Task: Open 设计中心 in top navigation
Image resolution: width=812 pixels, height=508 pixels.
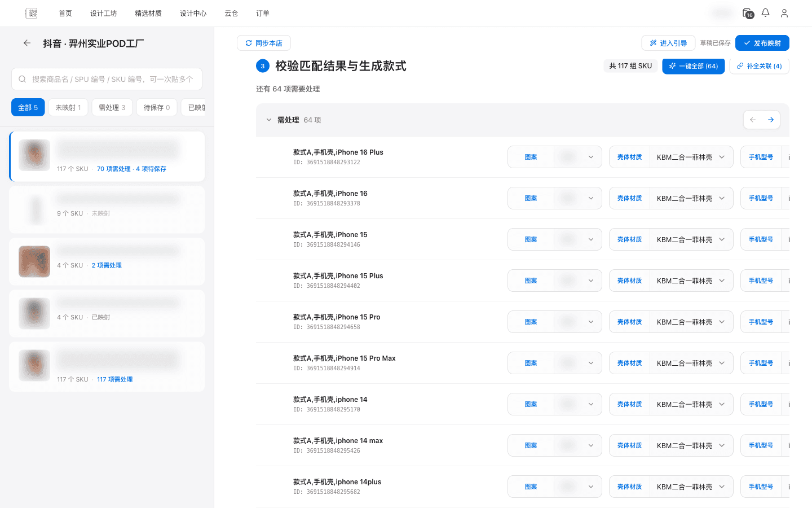Action: pyautogui.click(x=193, y=13)
